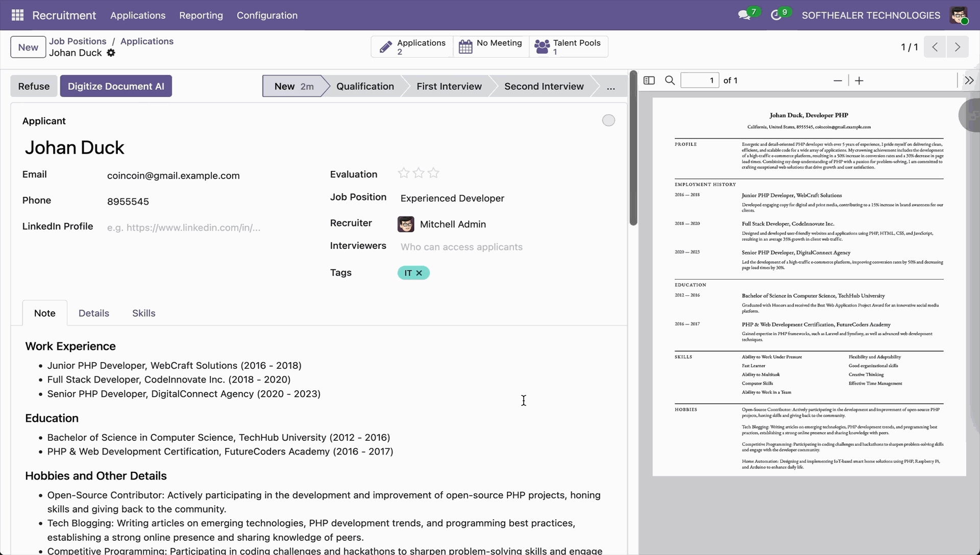Click the PDF search magnifier icon
980x555 pixels.
670,81
